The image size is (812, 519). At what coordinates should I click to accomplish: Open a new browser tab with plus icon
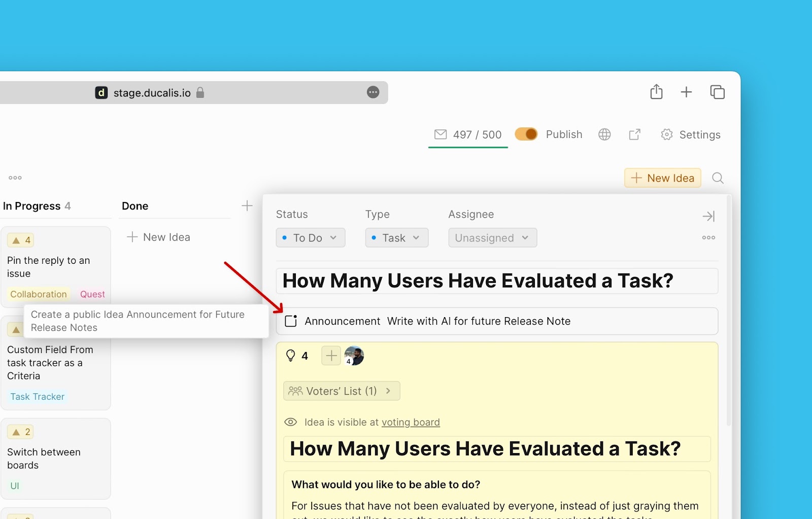click(686, 92)
